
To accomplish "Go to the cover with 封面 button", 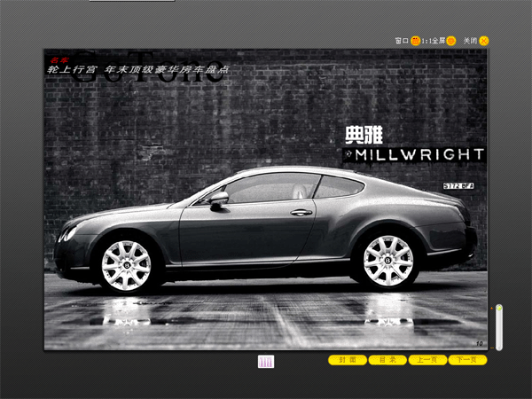I will (x=348, y=360).
